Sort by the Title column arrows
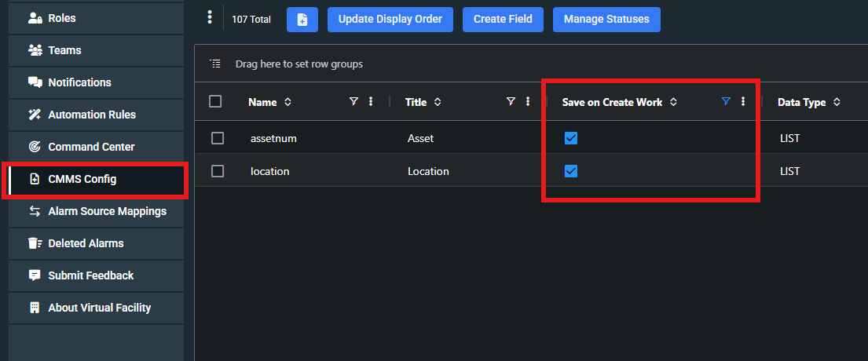This screenshot has width=868, height=361. (438, 102)
